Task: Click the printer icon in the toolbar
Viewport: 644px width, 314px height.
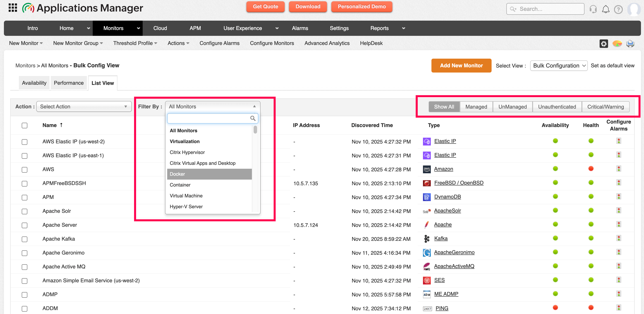Action: point(630,43)
